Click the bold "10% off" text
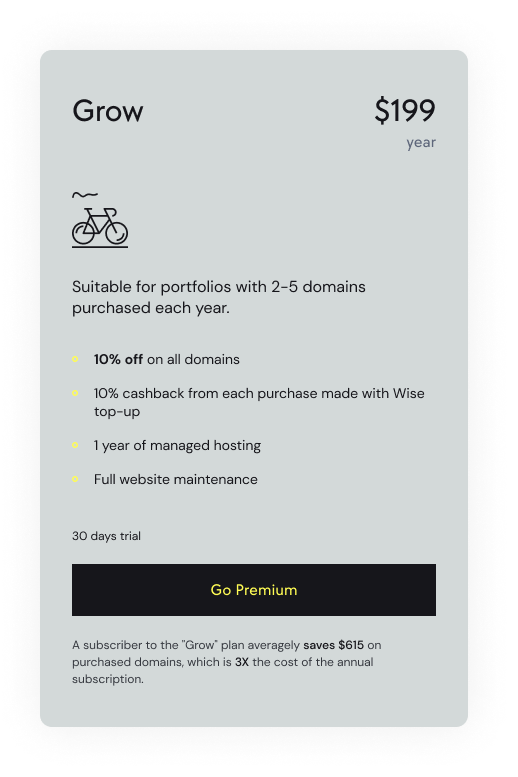The height and width of the screenshot is (777, 518). (x=118, y=359)
